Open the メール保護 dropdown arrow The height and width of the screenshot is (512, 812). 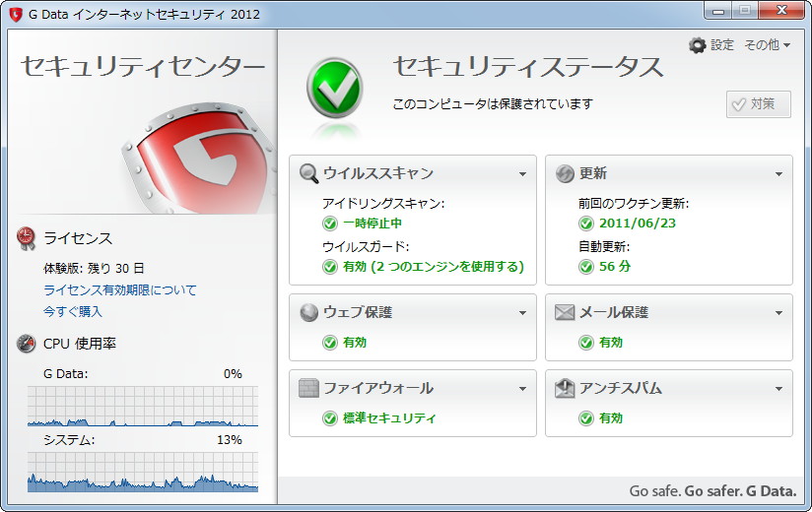[x=778, y=313]
